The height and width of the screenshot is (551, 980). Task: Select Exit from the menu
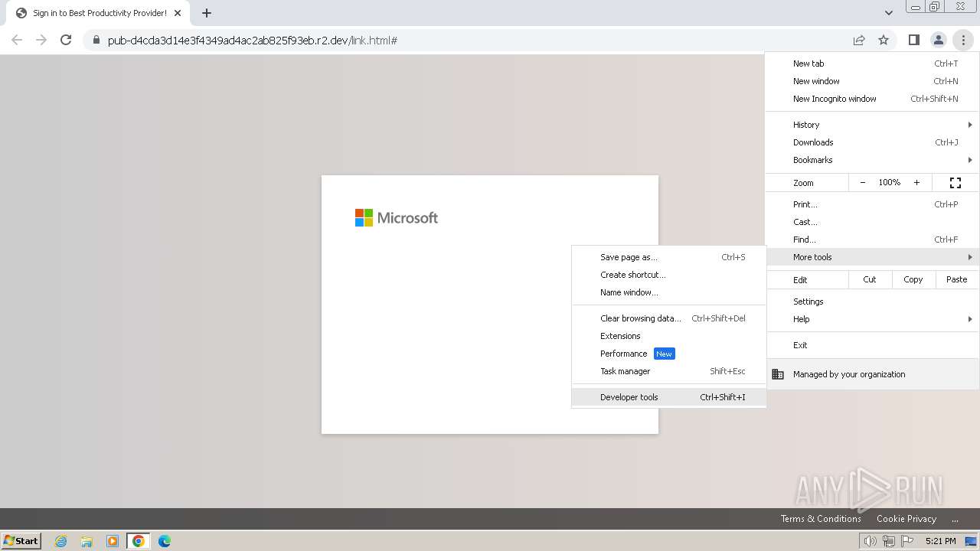(x=873, y=345)
